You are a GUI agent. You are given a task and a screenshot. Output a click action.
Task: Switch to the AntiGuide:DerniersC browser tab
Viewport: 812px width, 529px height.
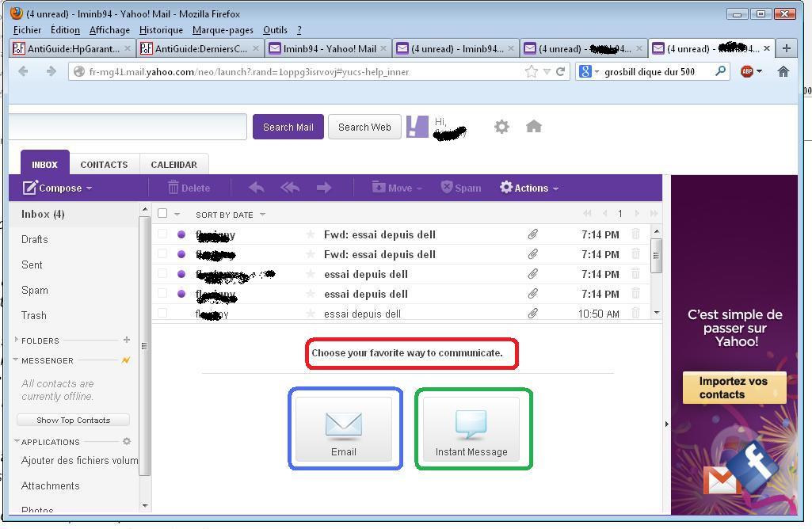[x=201, y=48]
